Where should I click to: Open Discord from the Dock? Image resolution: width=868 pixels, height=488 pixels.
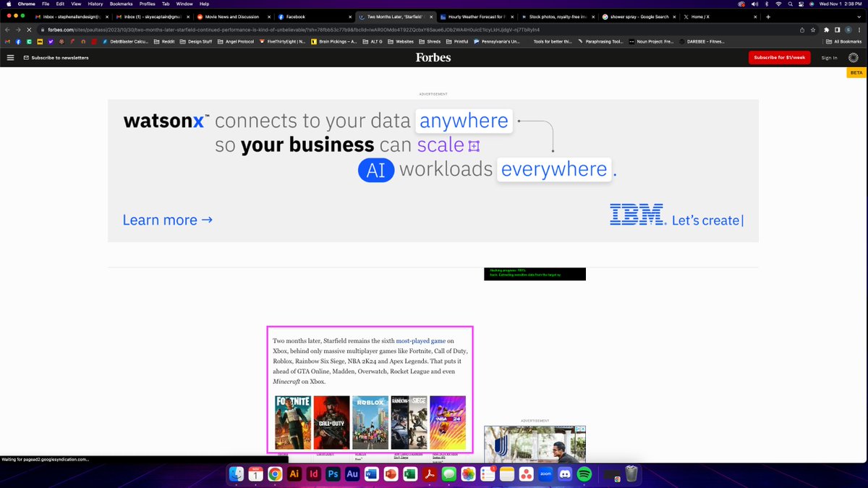(564, 475)
